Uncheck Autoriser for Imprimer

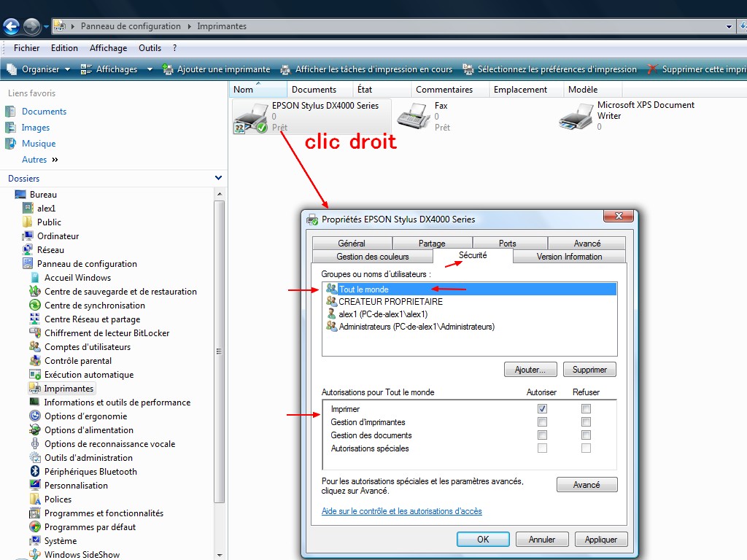pyautogui.click(x=542, y=408)
